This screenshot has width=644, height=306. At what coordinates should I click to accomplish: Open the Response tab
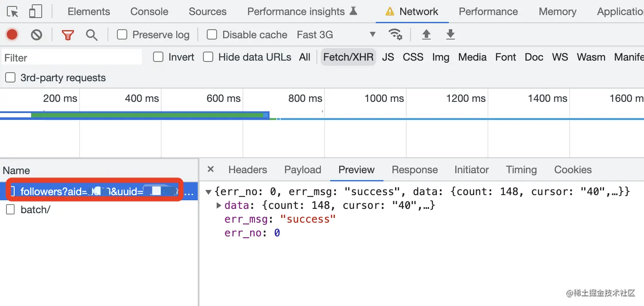414,170
